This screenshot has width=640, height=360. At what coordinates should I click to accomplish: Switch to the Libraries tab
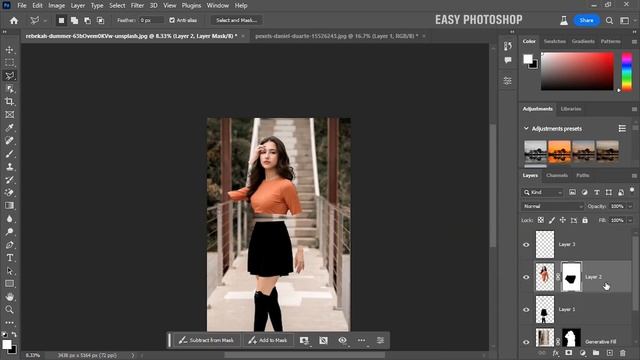click(x=571, y=109)
